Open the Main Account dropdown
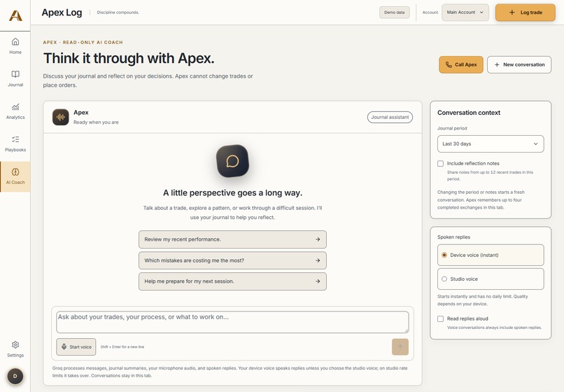 pos(465,12)
